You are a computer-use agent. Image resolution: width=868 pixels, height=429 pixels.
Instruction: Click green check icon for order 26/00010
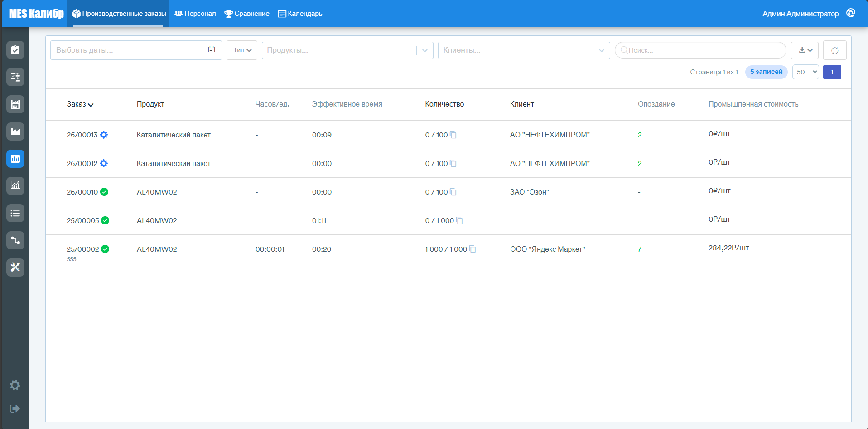click(x=104, y=192)
